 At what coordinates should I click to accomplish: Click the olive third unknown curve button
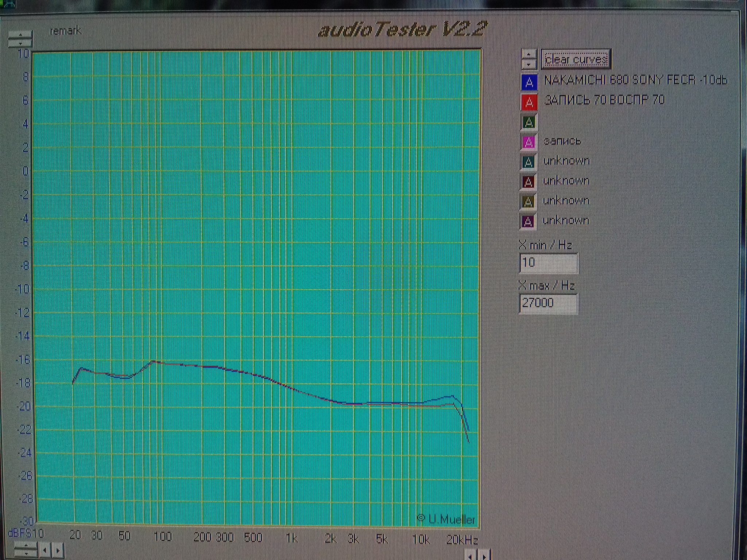(x=528, y=202)
